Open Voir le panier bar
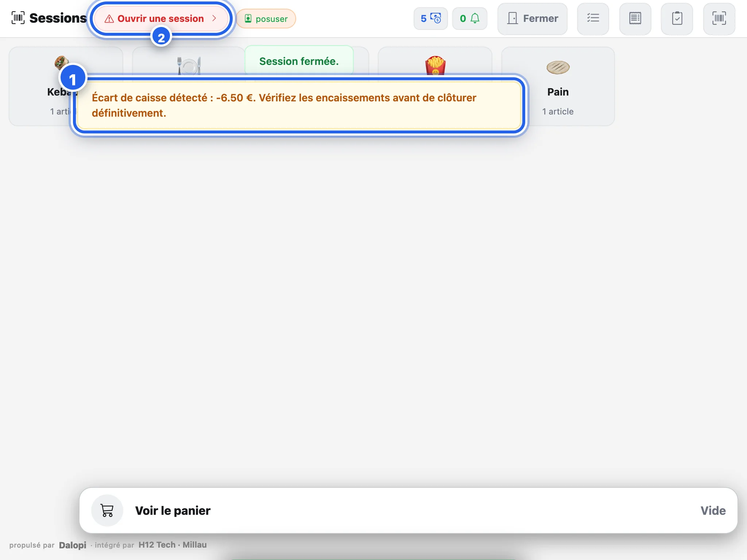This screenshot has width=747, height=560. click(x=408, y=510)
